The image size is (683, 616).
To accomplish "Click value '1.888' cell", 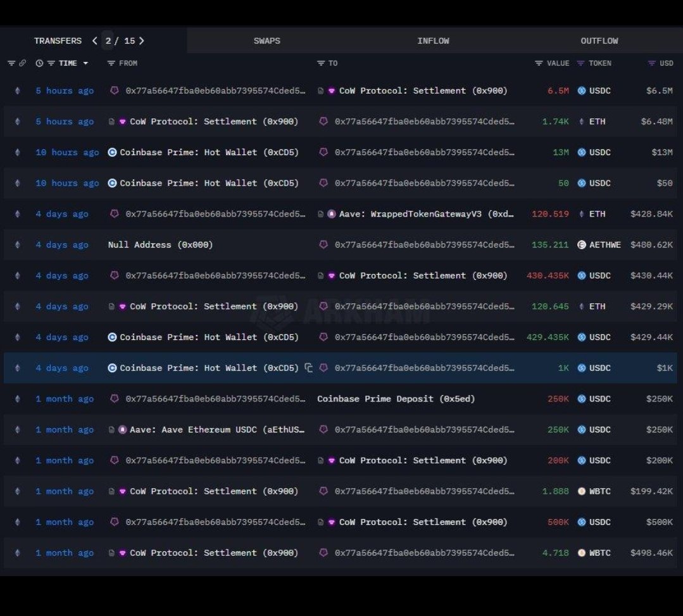I will 555,491.
